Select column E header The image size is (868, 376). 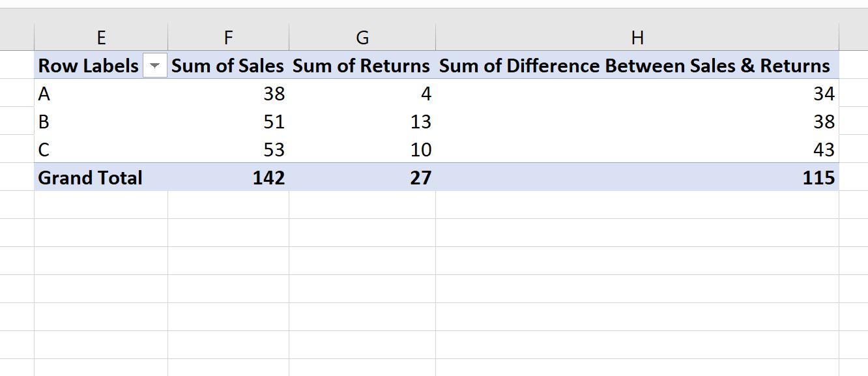(101, 38)
